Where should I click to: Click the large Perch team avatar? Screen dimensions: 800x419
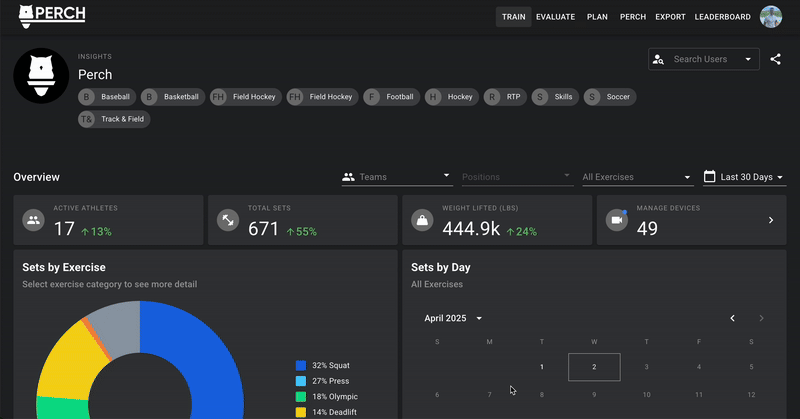[41, 76]
